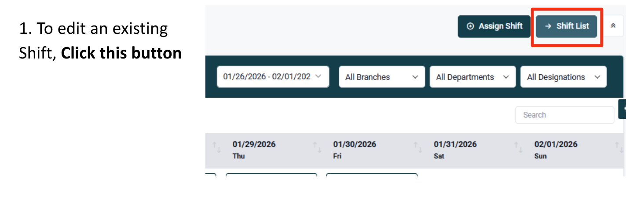Click the plus-circle icon on Assign Shift

click(470, 26)
